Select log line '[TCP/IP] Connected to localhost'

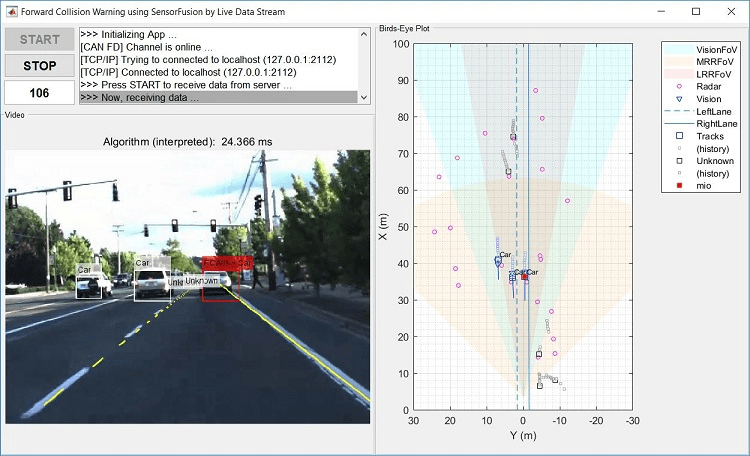(x=219, y=72)
